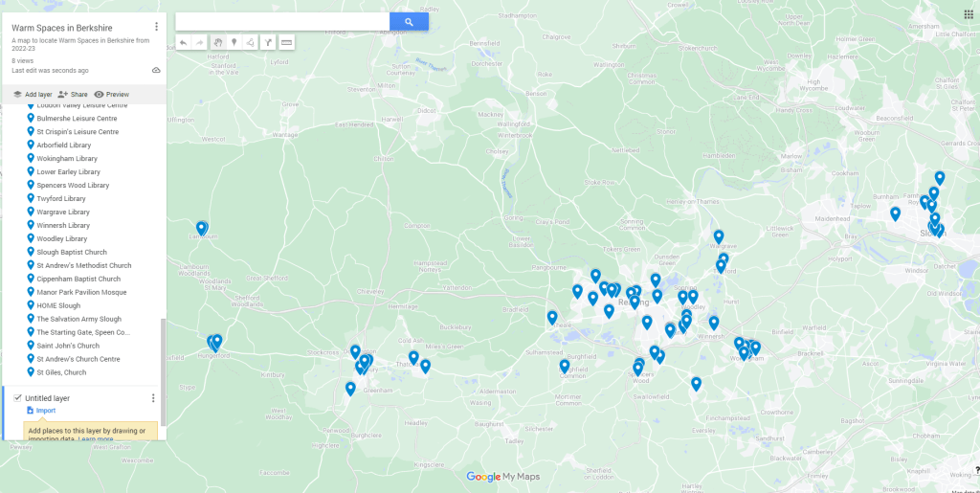Click the cloud saved status icon
Image resolution: width=980 pixels, height=493 pixels.
[156, 70]
